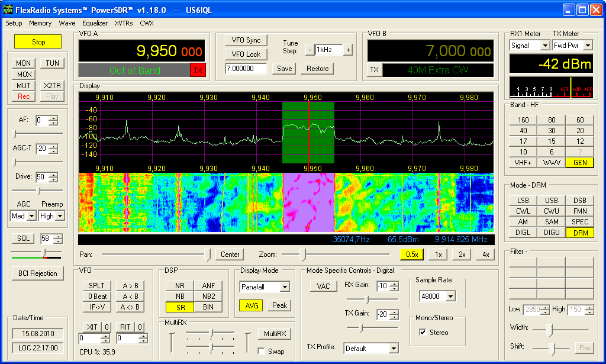Open the Display Mode Panafall dropdown
Screen dimensions: 606x364
(285, 287)
